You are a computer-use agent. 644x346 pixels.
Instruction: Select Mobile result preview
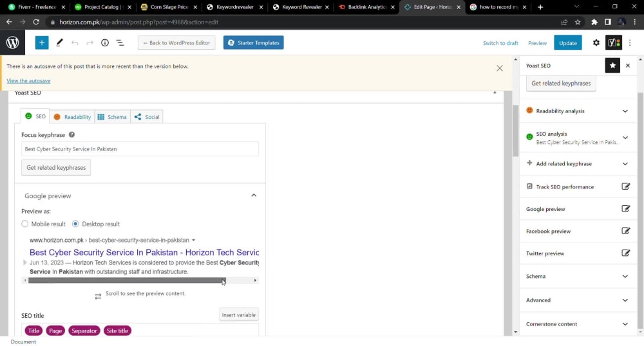25,224
